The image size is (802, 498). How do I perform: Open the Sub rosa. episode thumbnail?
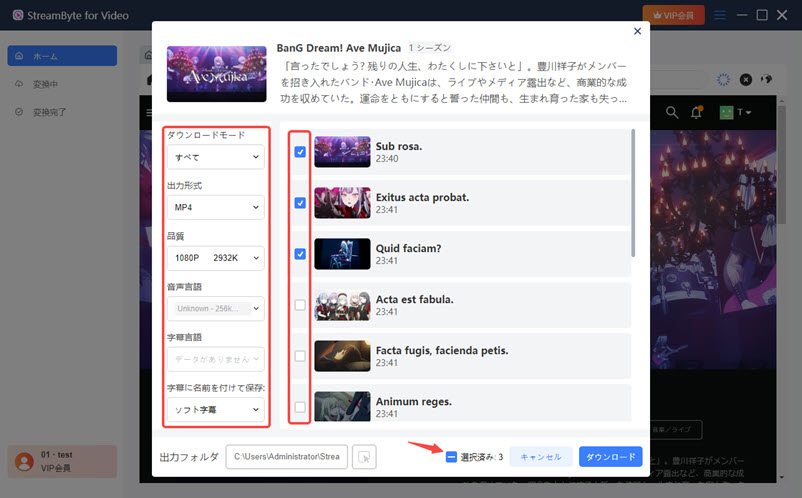coord(342,152)
